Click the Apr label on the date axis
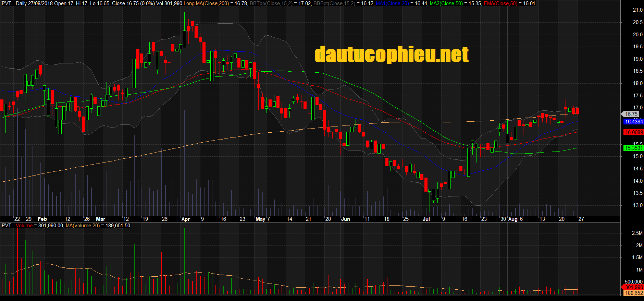Screen dimensions: 644x301 point(186,219)
